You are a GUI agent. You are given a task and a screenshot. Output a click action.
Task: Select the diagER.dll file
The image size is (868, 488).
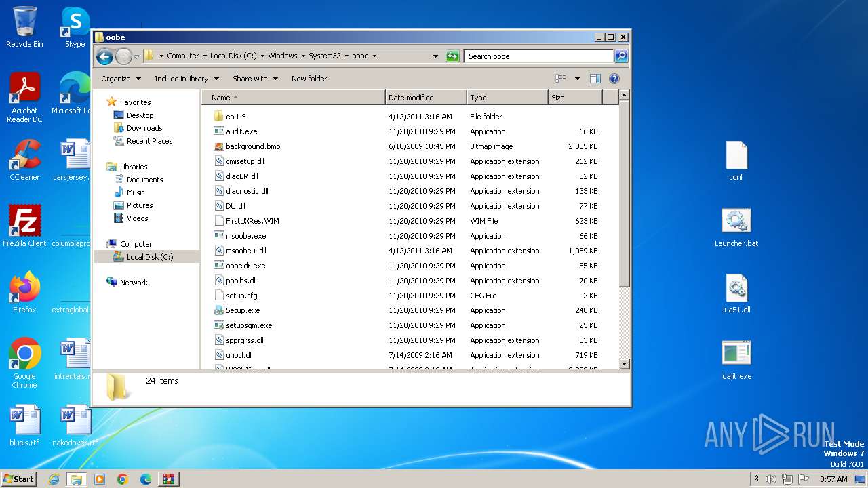pyautogui.click(x=241, y=176)
